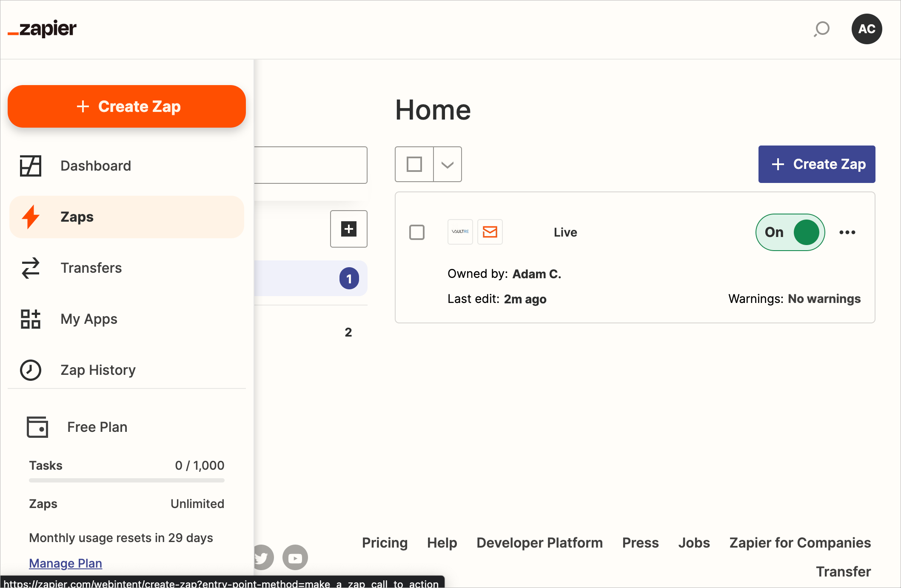Open the YouTube social icon
The image size is (901, 588).
tap(295, 557)
